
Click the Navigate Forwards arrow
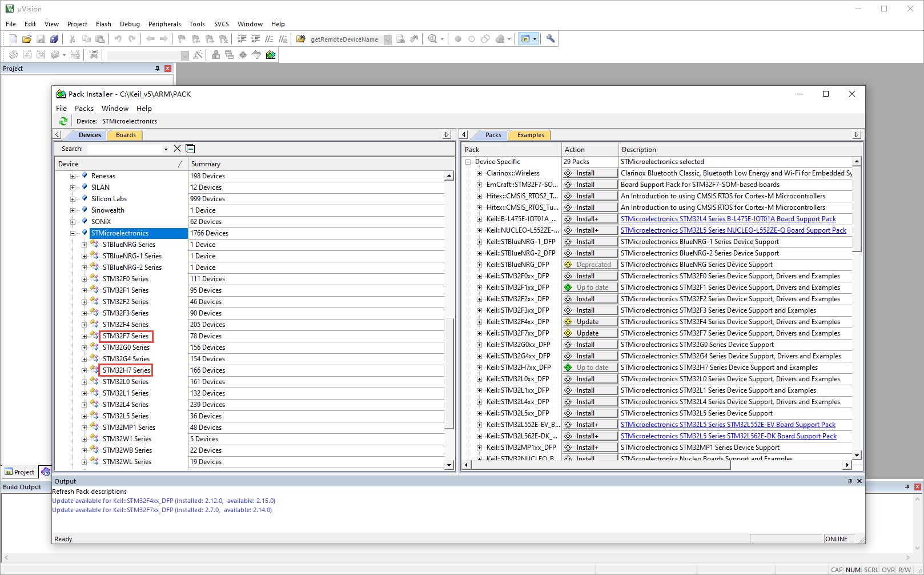164,39
